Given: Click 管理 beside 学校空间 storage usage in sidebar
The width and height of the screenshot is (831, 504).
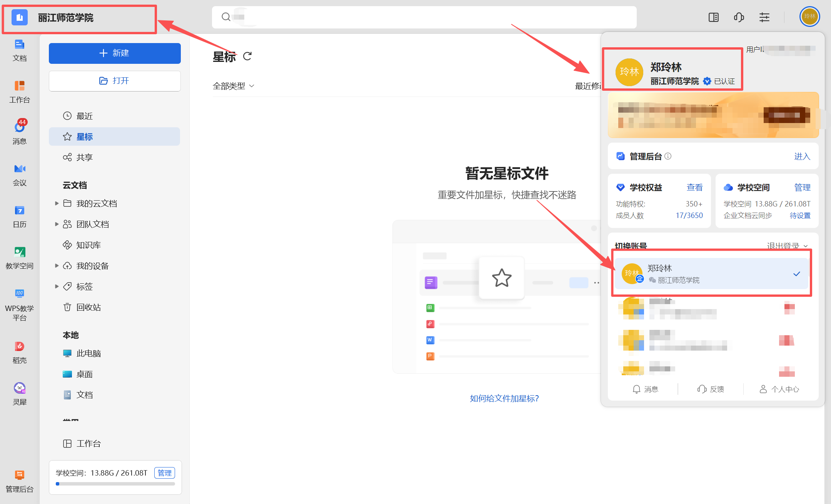Looking at the screenshot, I should point(165,472).
